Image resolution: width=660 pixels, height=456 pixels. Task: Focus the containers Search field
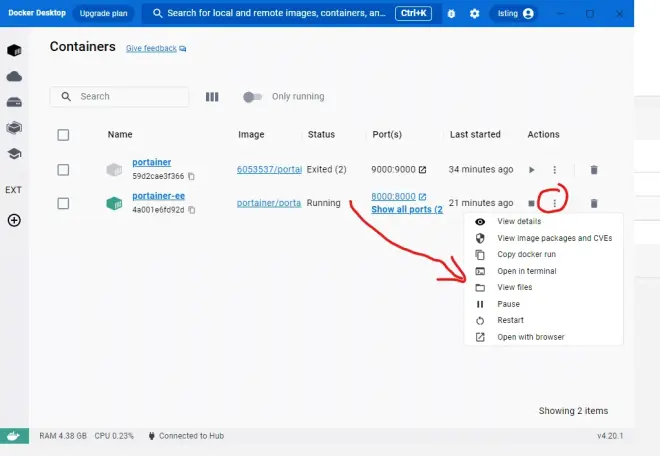[120, 96]
